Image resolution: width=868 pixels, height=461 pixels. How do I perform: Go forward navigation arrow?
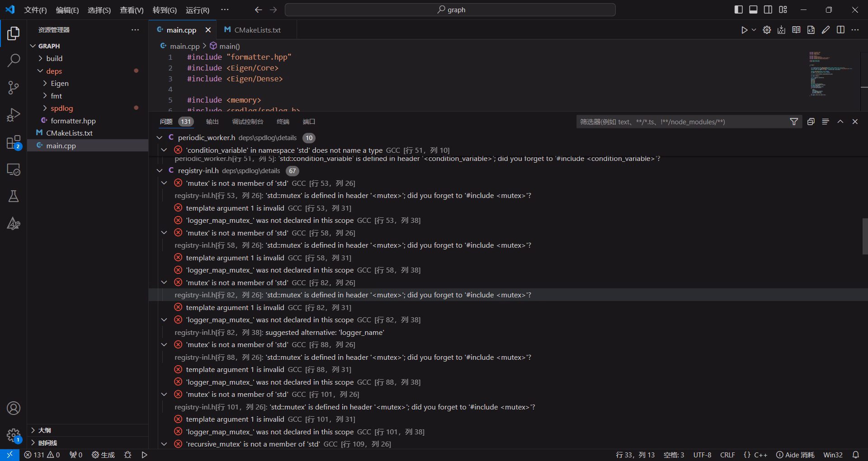coord(273,9)
